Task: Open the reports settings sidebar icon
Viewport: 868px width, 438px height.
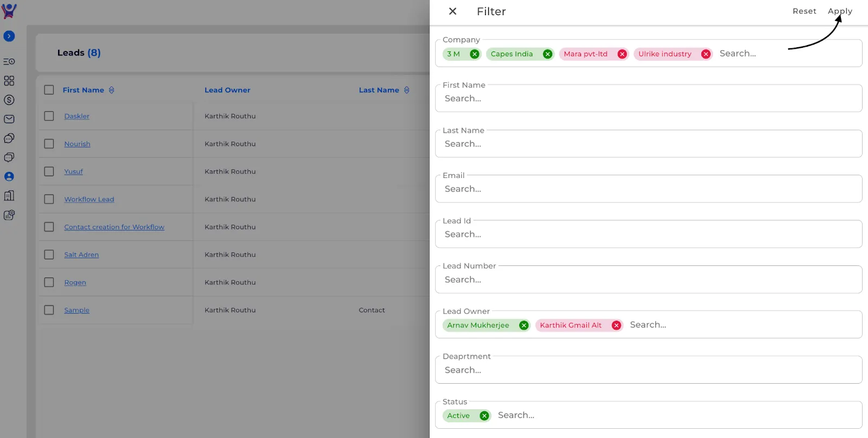Action: tap(9, 215)
